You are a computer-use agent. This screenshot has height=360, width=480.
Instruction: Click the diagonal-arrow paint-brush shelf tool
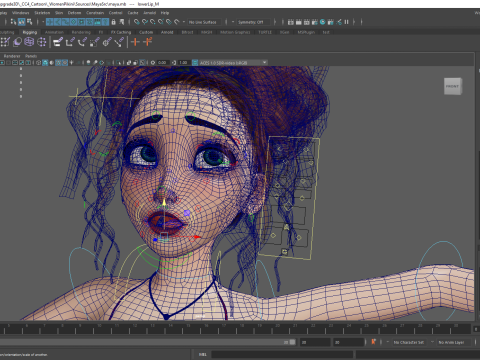point(119,42)
